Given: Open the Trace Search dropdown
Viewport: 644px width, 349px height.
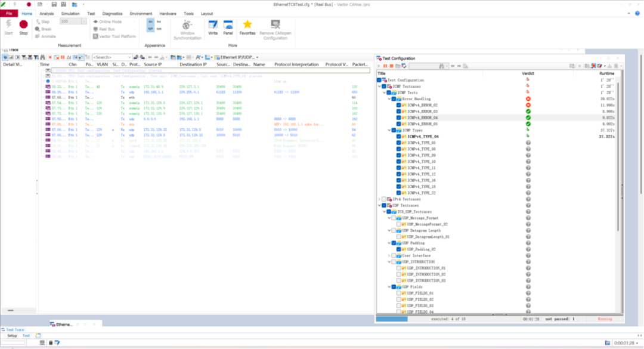Looking at the screenshot, I should click(x=129, y=57).
